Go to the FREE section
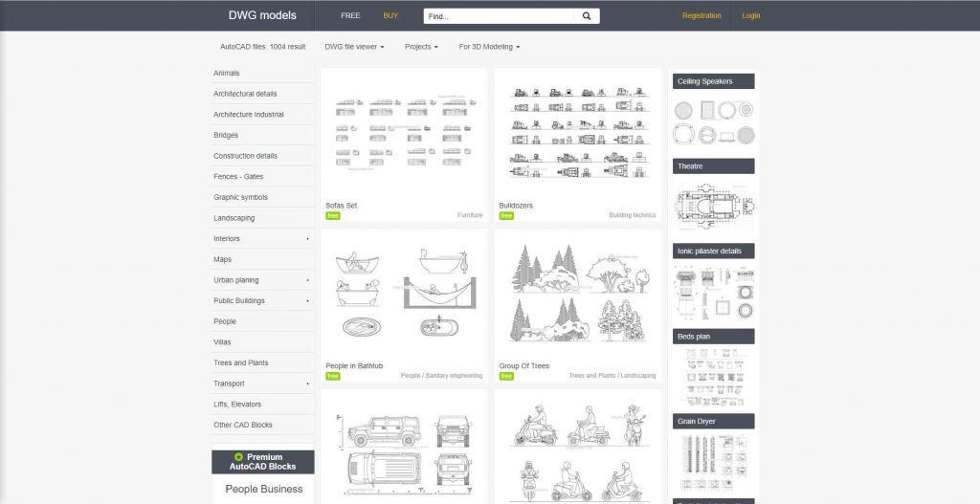The height and width of the screenshot is (504, 980). coord(350,15)
